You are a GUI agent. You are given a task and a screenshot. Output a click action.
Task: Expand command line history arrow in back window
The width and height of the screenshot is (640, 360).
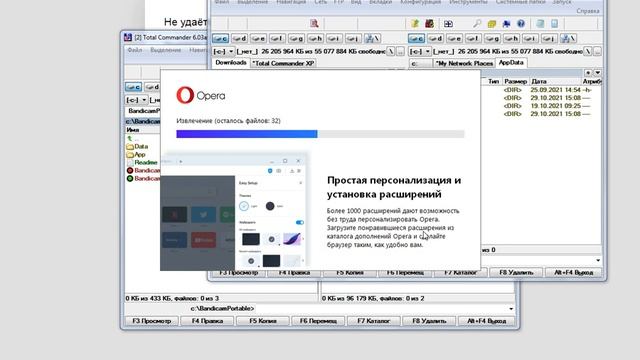point(511,309)
